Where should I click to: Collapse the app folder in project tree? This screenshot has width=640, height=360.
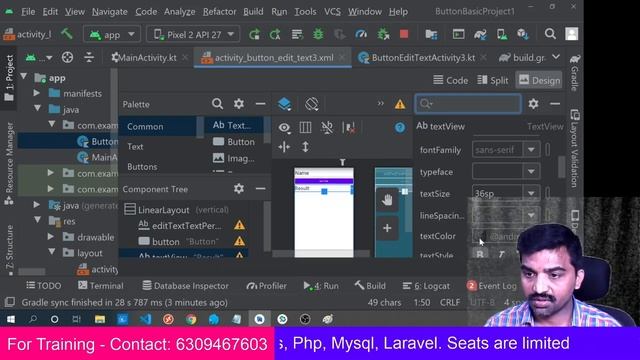click(24, 77)
